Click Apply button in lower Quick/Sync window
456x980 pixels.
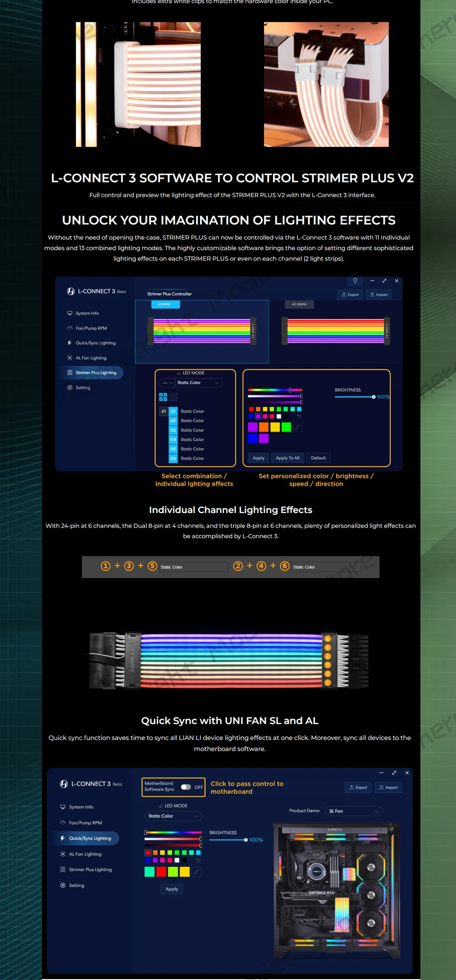[172, 889]
